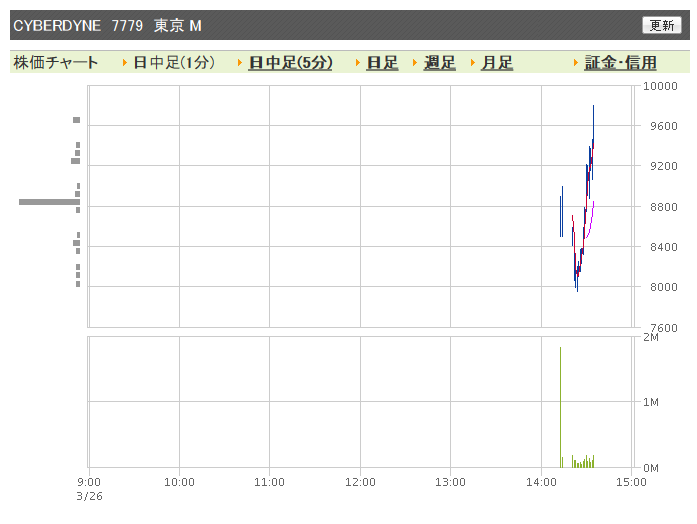
Task: Click the 株価チャート label
Action: (x=56, y=63)
